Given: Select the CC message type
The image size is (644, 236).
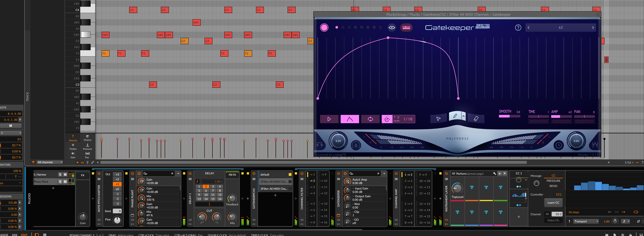Looking at the screenshot, I should (553, 176).
